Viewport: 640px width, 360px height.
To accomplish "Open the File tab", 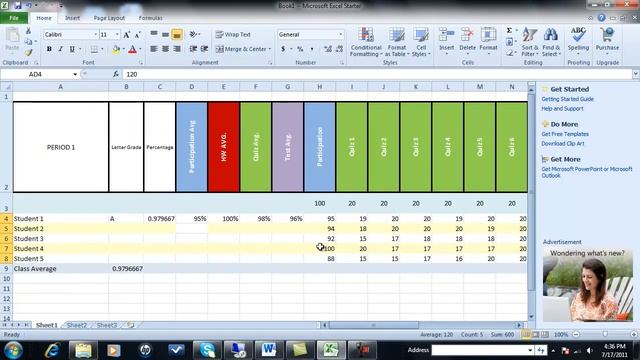I will [14, 18].
